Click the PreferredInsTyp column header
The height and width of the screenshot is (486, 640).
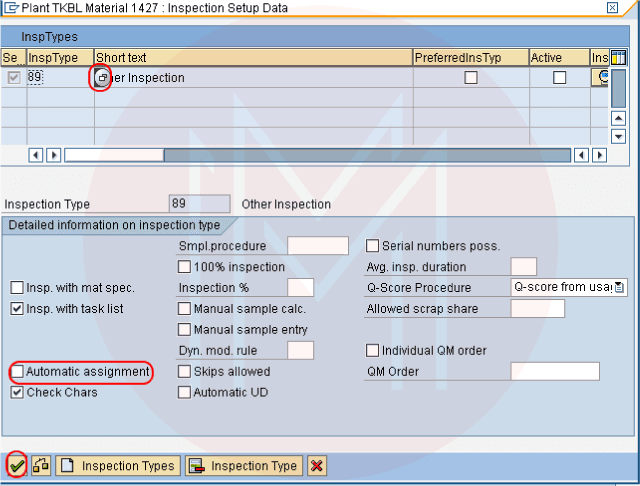[x=469, y=58]
